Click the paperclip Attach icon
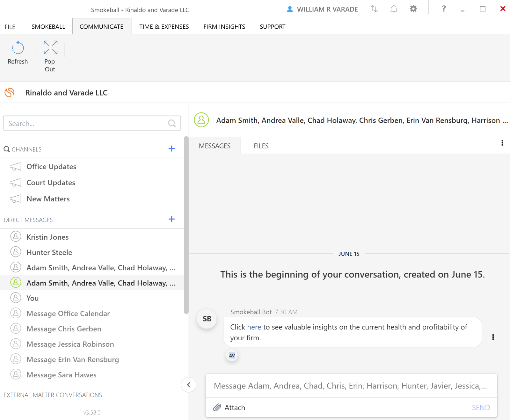This screenshot has height=420, width=510. (217, 407)
